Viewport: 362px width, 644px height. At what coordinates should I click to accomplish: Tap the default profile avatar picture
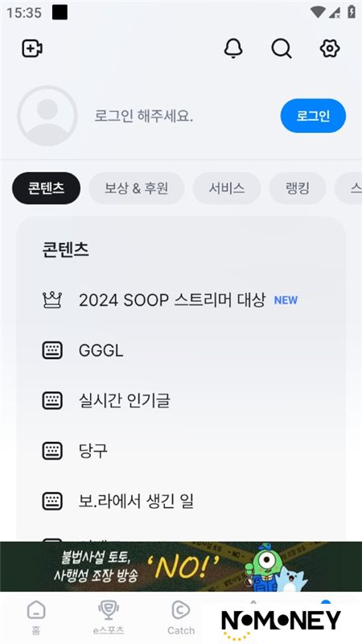click(47, 116)
